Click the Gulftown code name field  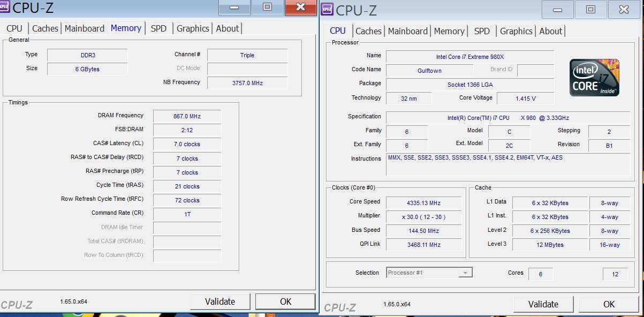pyautogui.click(x=429, y=71)
